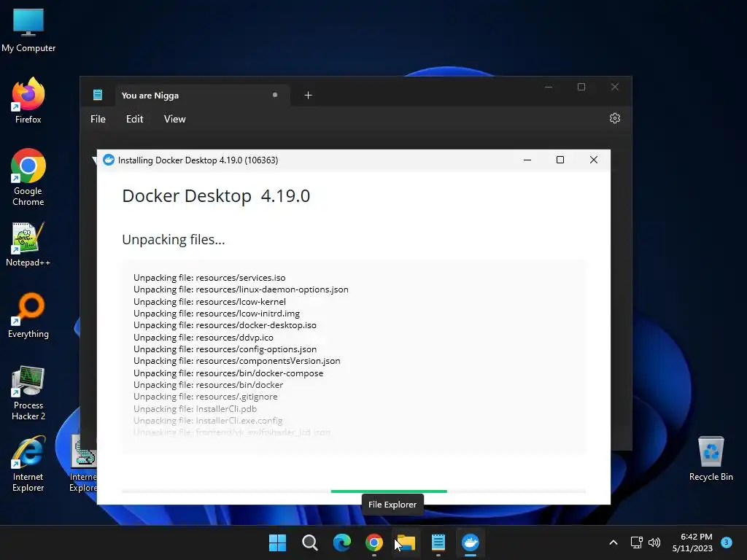Click the log line 'resources/ddvp.ico'
Image resolution: width=747 pixels, height=560 pixels.
pos(204,337)
